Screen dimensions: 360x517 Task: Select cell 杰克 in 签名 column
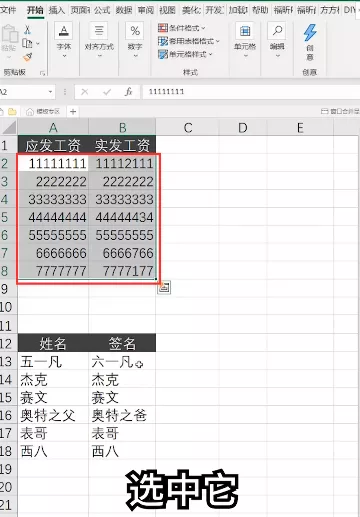122,379
